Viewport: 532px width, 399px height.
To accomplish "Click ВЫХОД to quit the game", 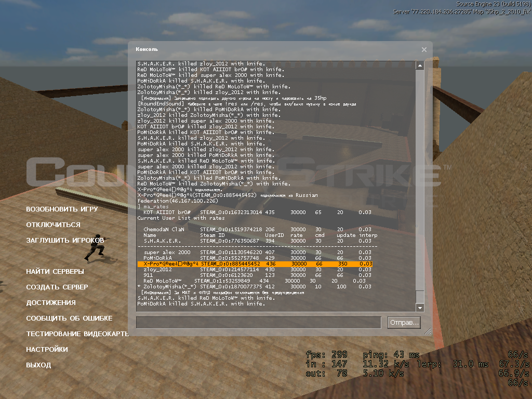I will pos(38,365).
